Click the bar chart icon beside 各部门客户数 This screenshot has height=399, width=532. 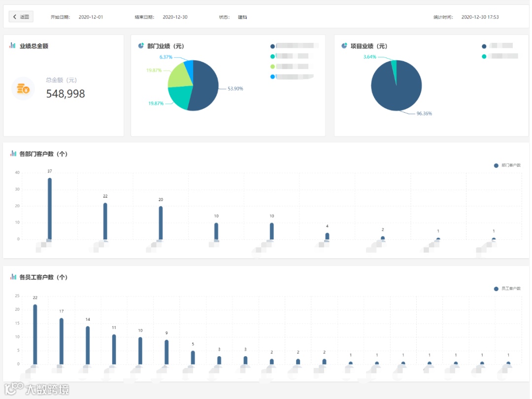[13, 153]
